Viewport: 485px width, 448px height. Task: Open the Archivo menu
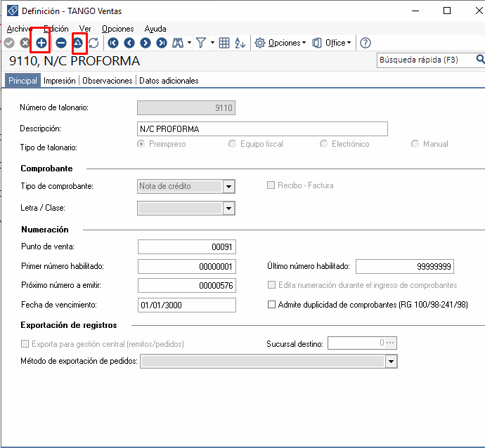pyautogui.click(x=19, y=29)
